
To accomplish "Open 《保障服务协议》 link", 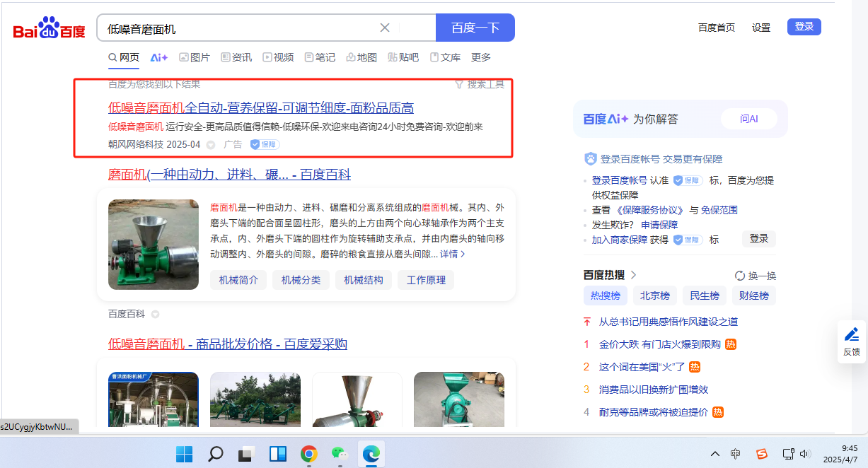I will click(x=650, y=210).
